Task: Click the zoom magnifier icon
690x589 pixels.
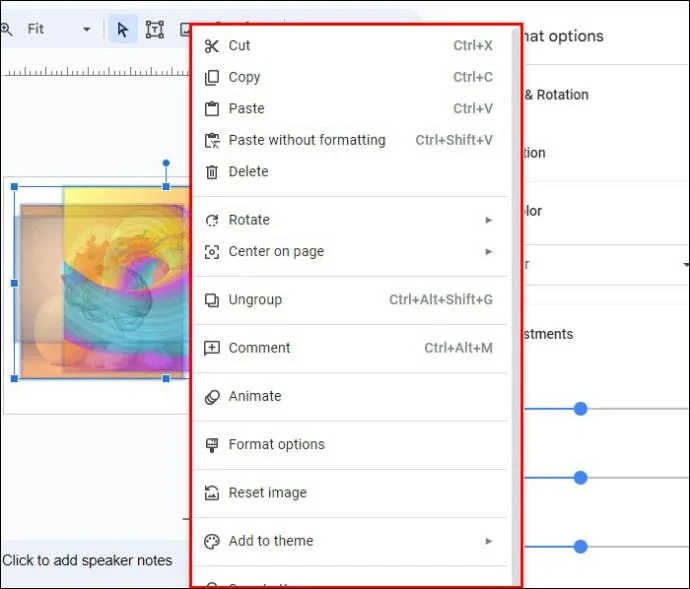Action: (6, 29)
